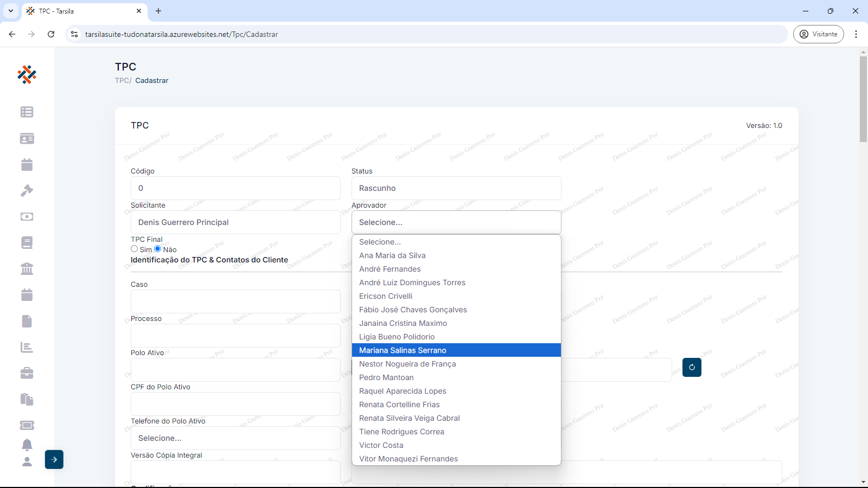Image resolution: width=868 pixels, height=488 pixels.
Task: Reload the page with browser refresh
Action: click(51, 34)
